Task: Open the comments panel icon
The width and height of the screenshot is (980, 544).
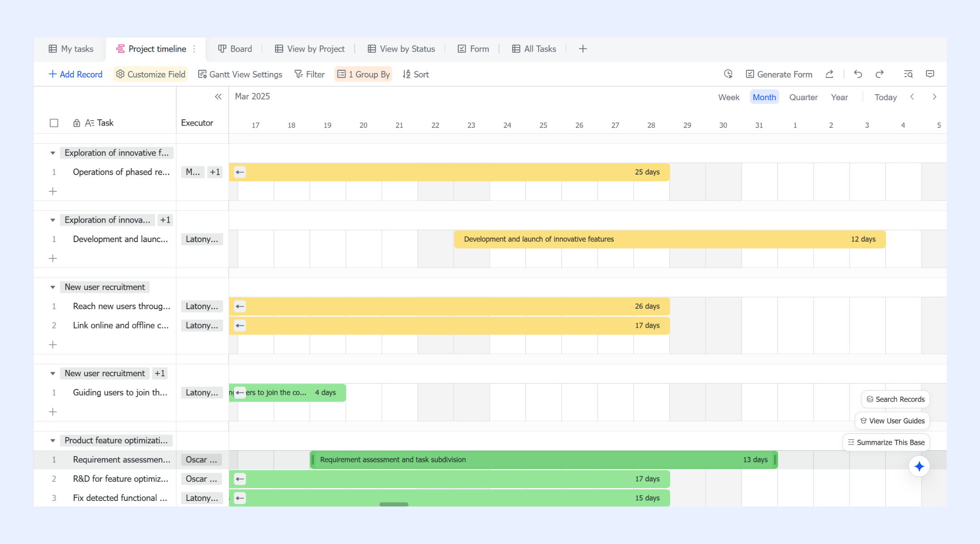Action: (930, 74)
